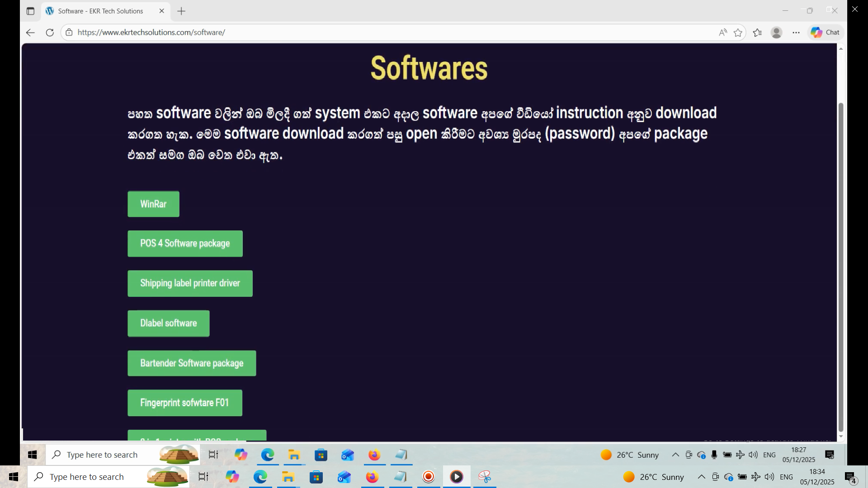
Task: Open the Snipping Tool from the taskbar
Action: [x=485, y=477]
